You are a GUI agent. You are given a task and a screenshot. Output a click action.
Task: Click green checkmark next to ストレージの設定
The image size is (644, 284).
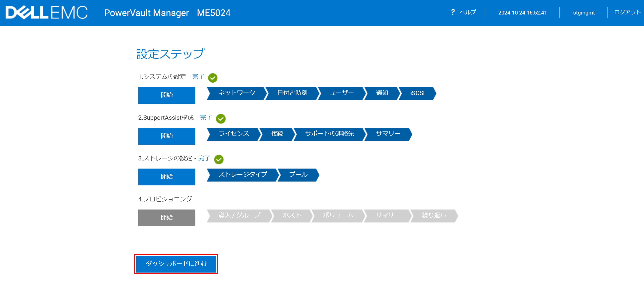tap(219, 160)
